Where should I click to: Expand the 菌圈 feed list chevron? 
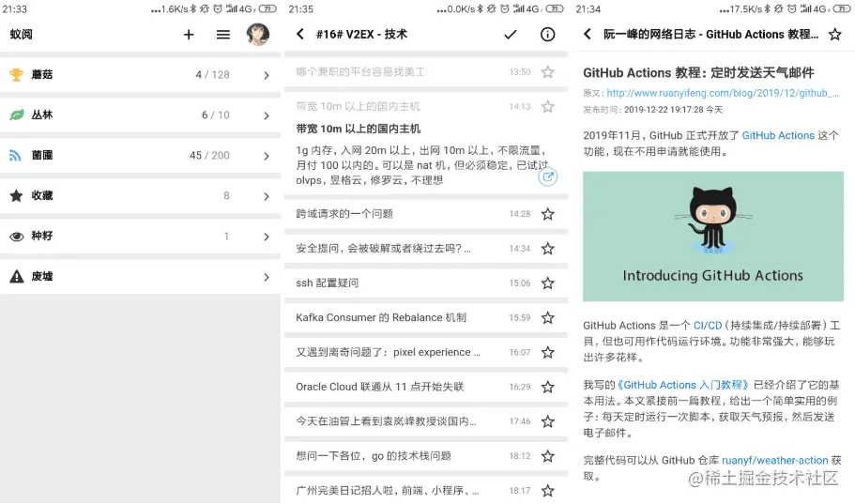[267, 156]
